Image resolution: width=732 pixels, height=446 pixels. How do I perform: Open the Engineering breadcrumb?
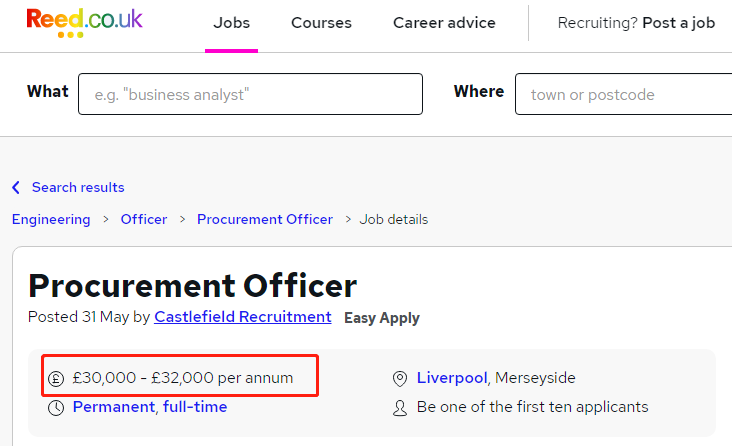point(51,219)
